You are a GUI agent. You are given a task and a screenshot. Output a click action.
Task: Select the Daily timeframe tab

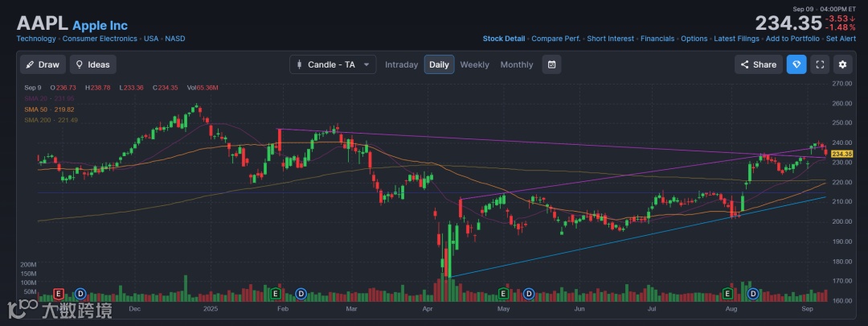[x=439, y=64]
